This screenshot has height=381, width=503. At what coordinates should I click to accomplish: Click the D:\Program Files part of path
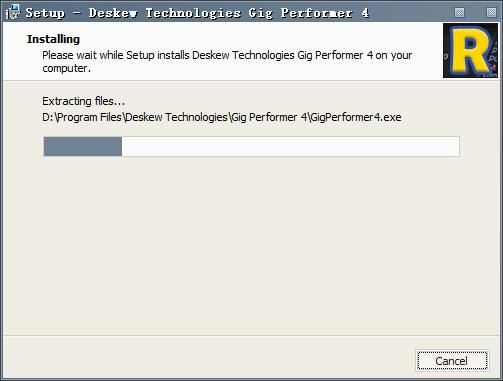82,117
